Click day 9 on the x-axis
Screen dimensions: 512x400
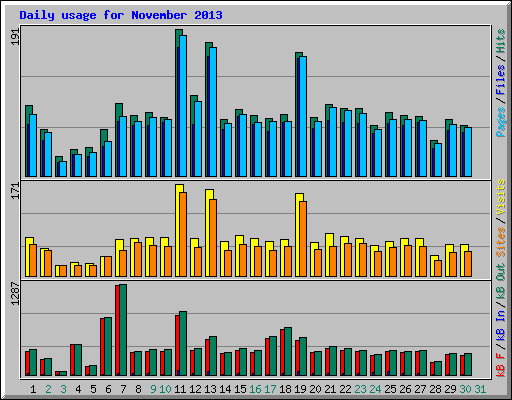point(153,389)
